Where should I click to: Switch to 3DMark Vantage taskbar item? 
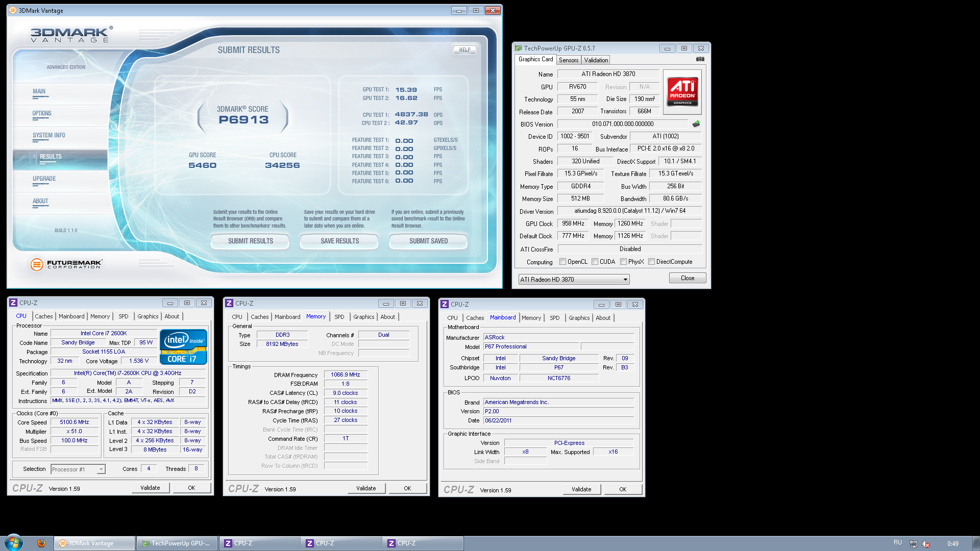[x=94, y=543]
